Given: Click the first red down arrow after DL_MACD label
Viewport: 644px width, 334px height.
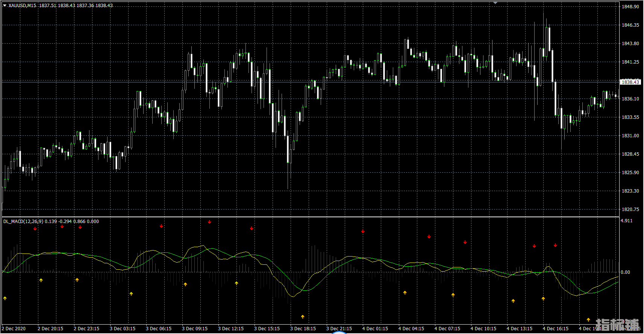Looking at the screenshot, I should 35,228.
